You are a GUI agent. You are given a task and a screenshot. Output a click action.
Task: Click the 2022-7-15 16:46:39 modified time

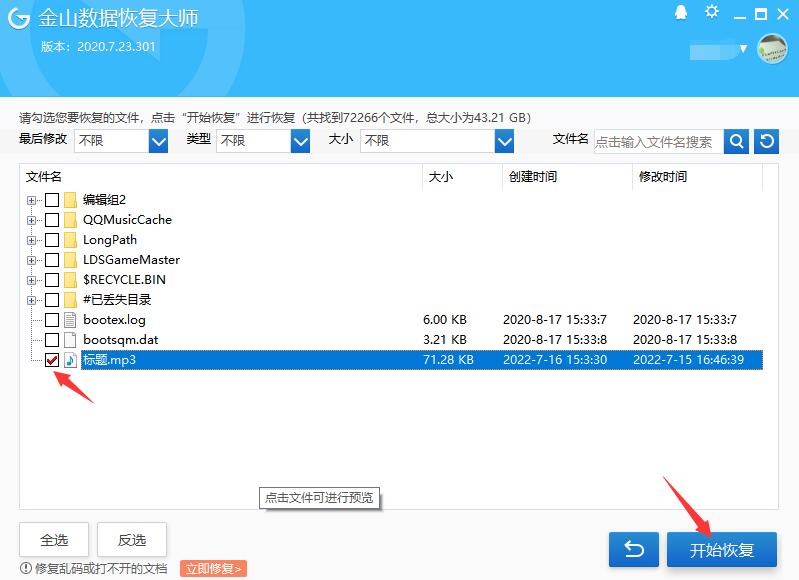[x=688, y=359]
